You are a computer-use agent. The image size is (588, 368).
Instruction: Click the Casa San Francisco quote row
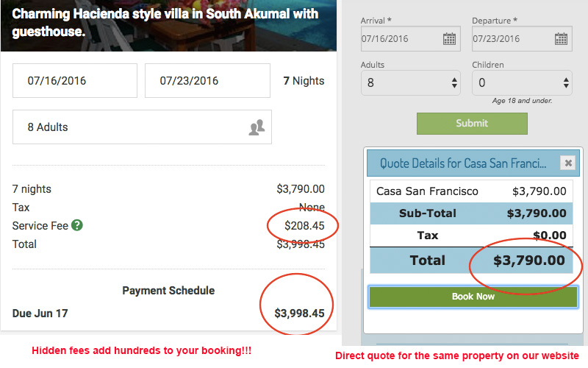(x=471, y=191)
